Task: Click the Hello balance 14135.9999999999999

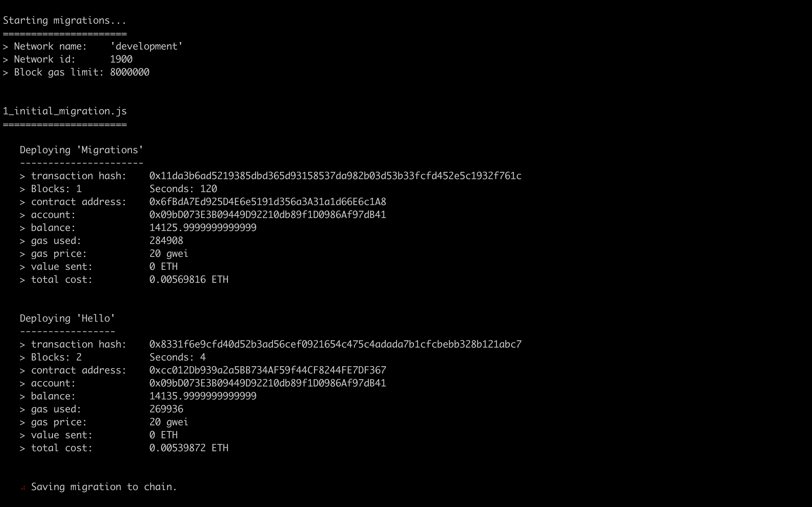Action: click(203, 396)
